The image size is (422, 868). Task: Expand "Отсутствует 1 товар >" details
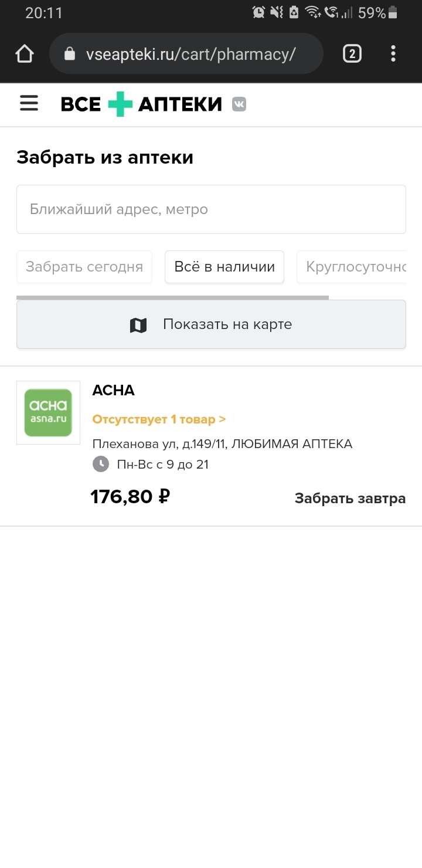[x=159, y=419]
